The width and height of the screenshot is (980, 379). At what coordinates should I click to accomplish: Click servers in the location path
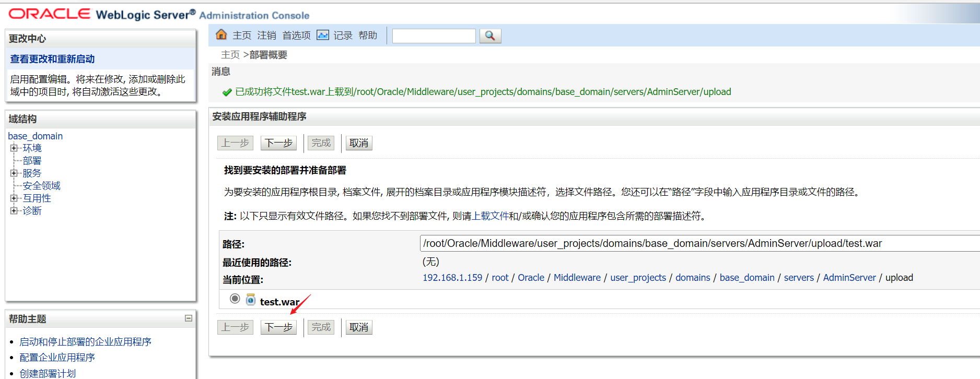(x=799, y=278)
